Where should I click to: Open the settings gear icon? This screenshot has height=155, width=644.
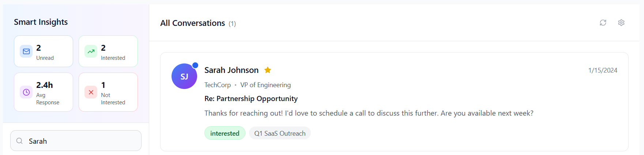621,23
